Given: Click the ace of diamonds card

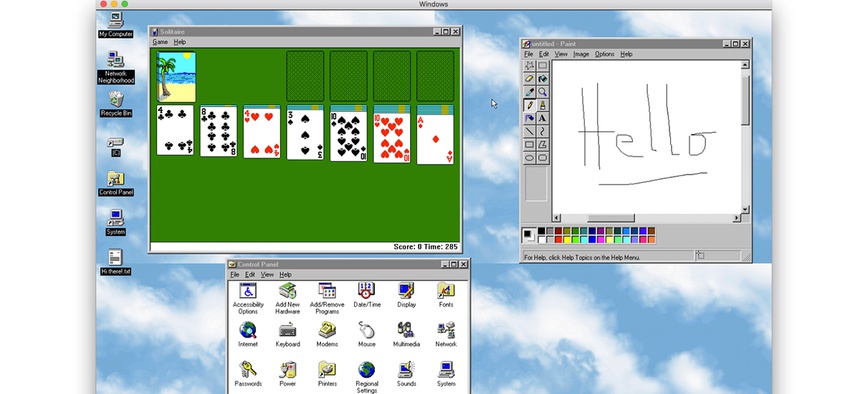Looking at the screenshot, I should click(x=435, y=139).
